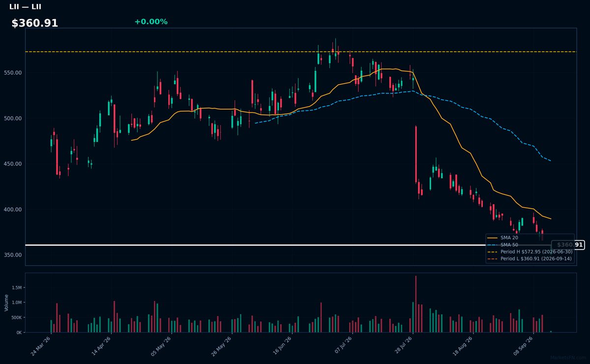Viewport: 590px width, 364px height.
Task: Click the 400.00 price axis label
Action: click(x=13, y=209)
